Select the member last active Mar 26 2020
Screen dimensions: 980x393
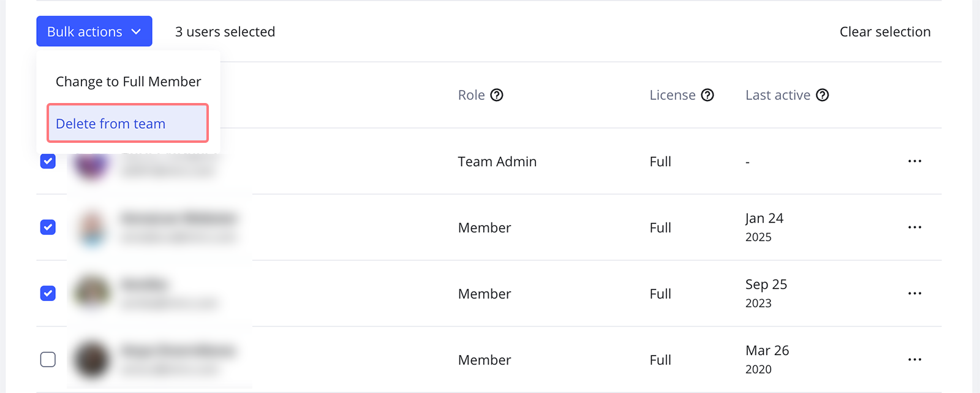click(48, 359)
